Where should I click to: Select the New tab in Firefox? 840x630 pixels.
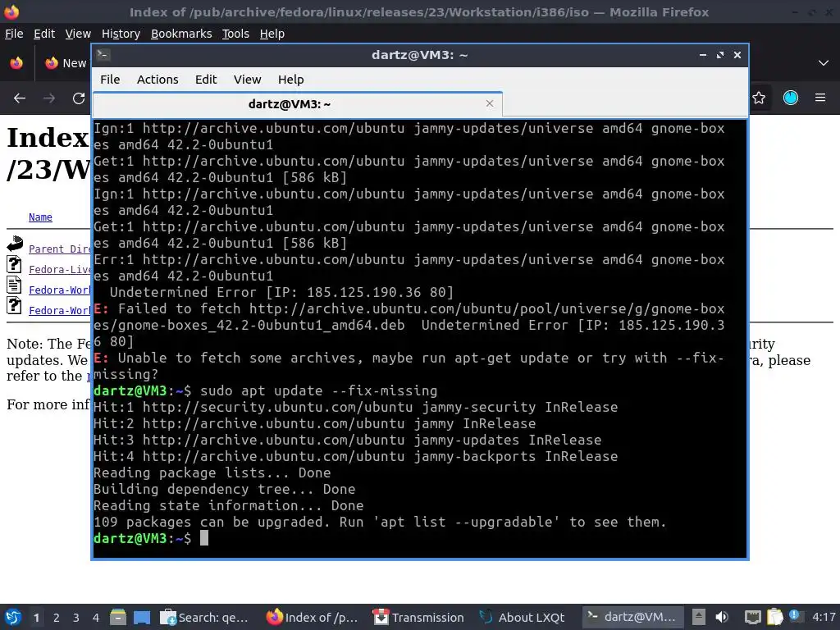pos(66,62)
